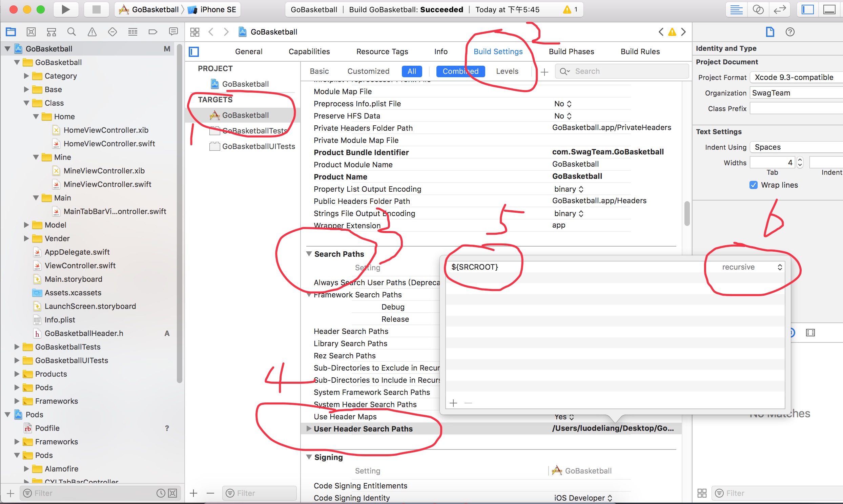Select the GoBasketballUITests target
Viewport: 843px width, 504px height.
coord(258,146)
